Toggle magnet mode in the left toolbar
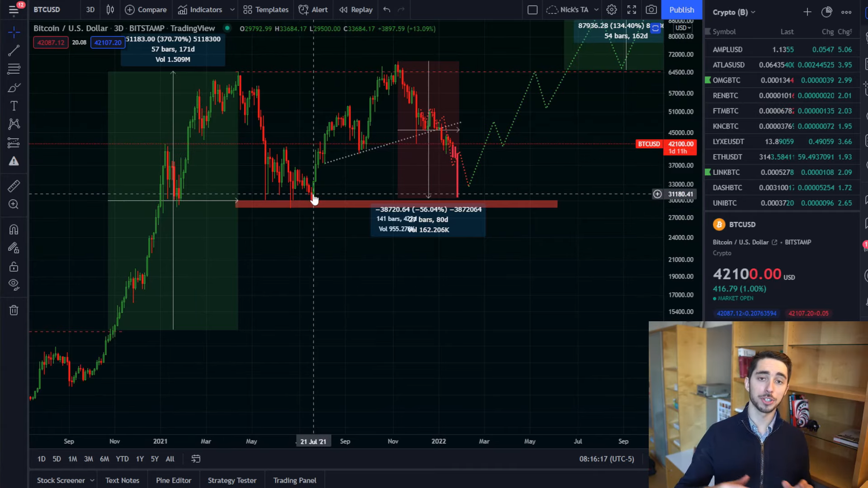868x488 pixels. coord(14,229)
